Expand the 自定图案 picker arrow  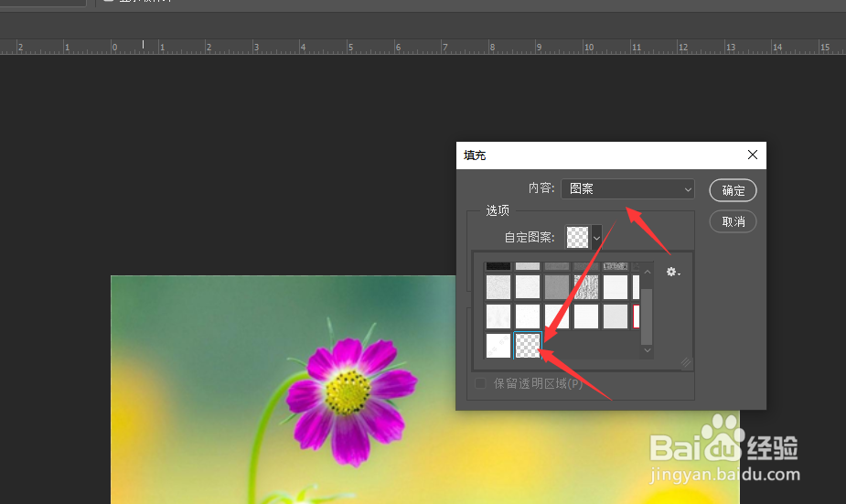tap(596, 238)
